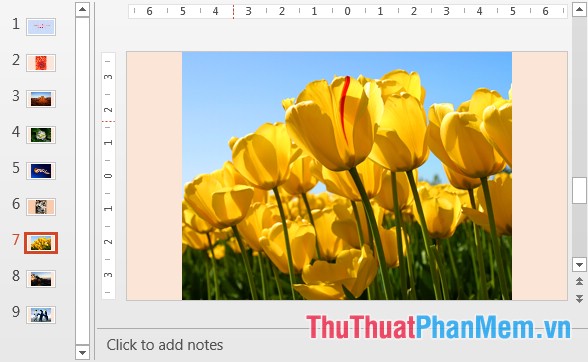Click the slide editor scrollbar up arrow
The width and height of the screenshot is (588, 362).
pos(579,9)
